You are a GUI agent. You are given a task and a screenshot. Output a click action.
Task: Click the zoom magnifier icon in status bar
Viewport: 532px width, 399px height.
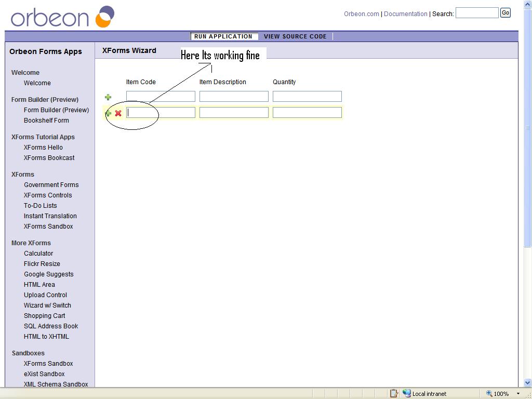(x=489, y=394)
